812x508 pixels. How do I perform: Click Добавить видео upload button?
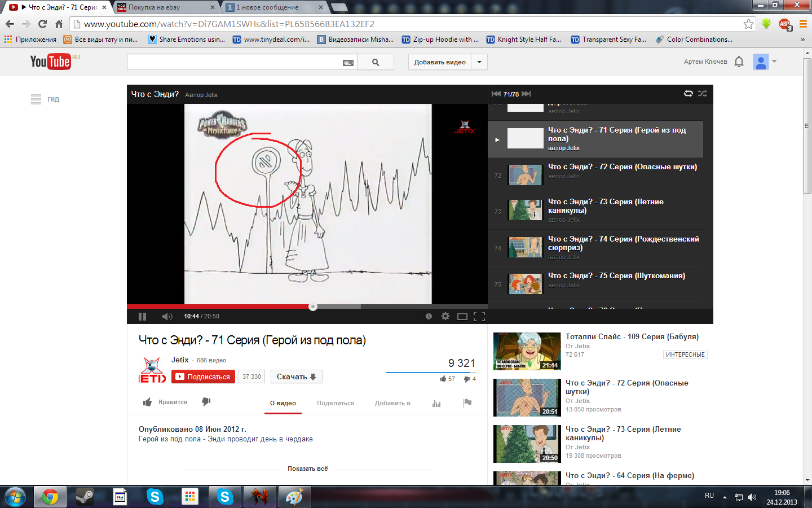pos(440,62)
